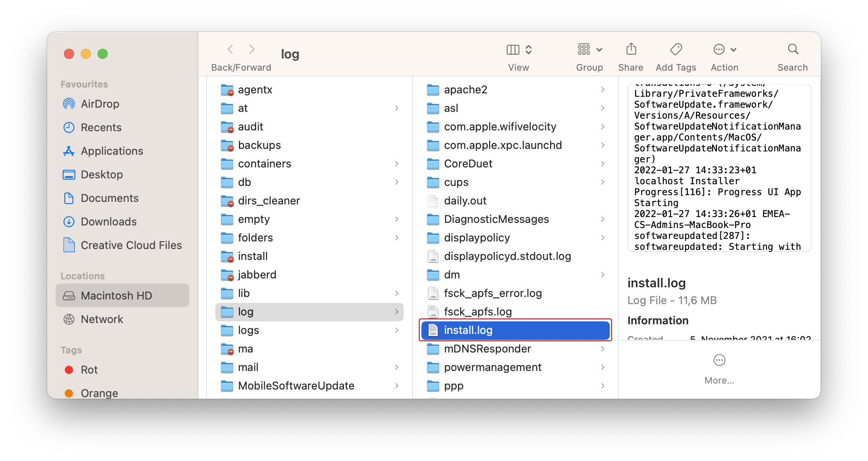The image size is (868, 461).
Task: Open the MobileSoftwareUpdate folder
Action: click(x=296, y=386)
